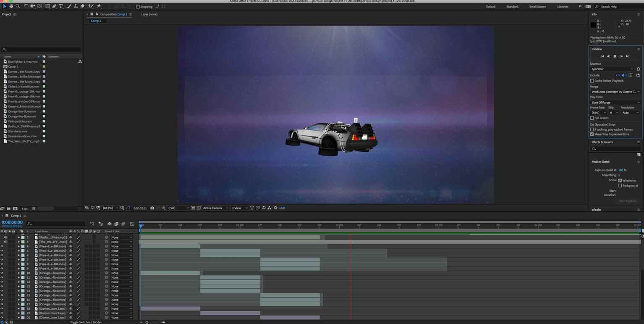Enable Cache Before Playback checkbox
This screenshot has width=644, height=324.
[x=592, y=81]
